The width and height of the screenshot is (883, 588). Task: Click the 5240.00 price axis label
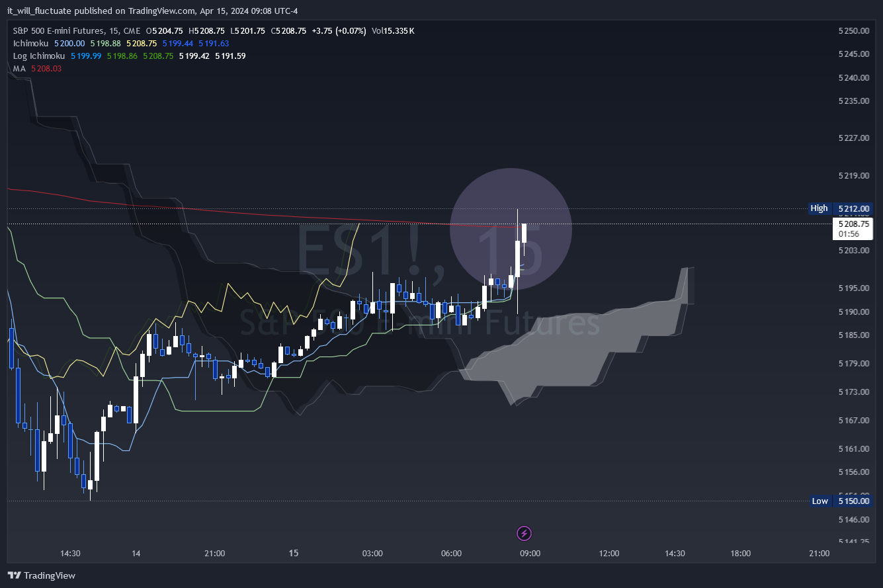853,77
